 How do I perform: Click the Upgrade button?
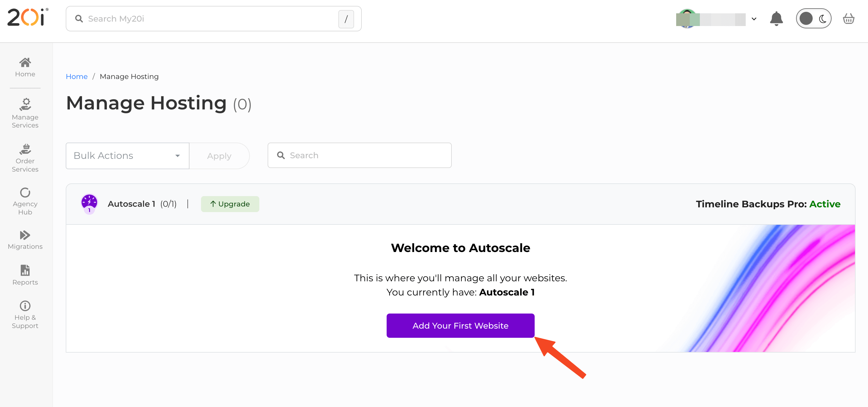(x=230, y=204)
